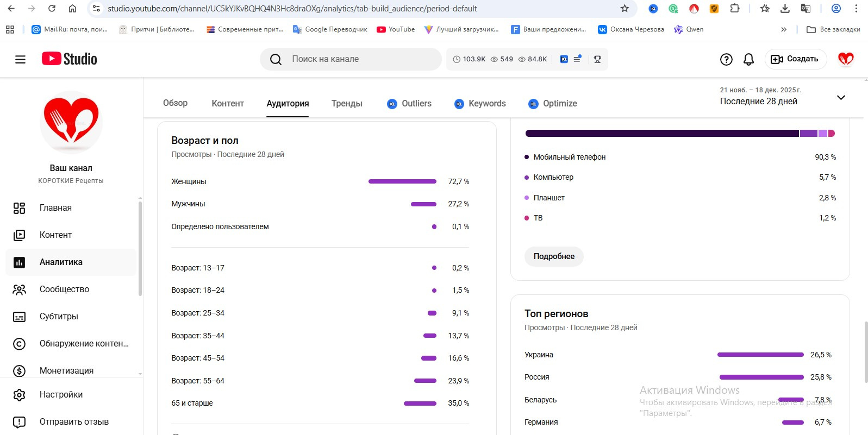Open the Все закладки bookmarks folder
Image resolution: width=868 pixels, height=435 pixels.
[x=833, y=29]
